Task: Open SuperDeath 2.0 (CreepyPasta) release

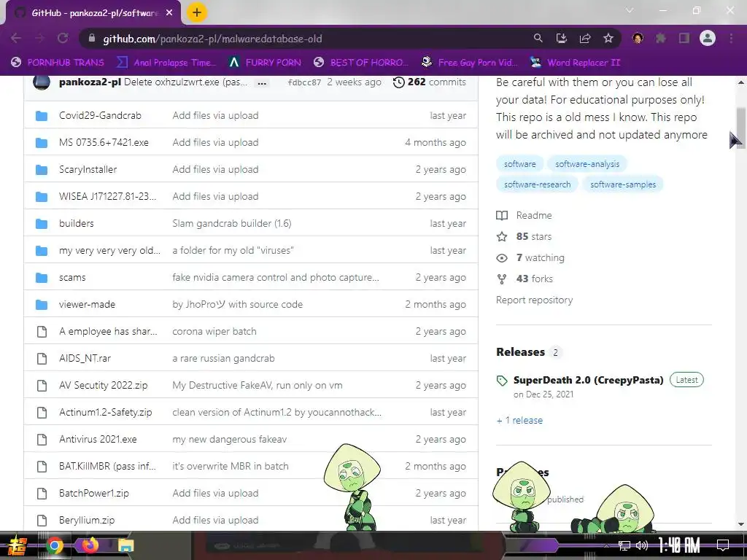Action: (x=589, y=380)
